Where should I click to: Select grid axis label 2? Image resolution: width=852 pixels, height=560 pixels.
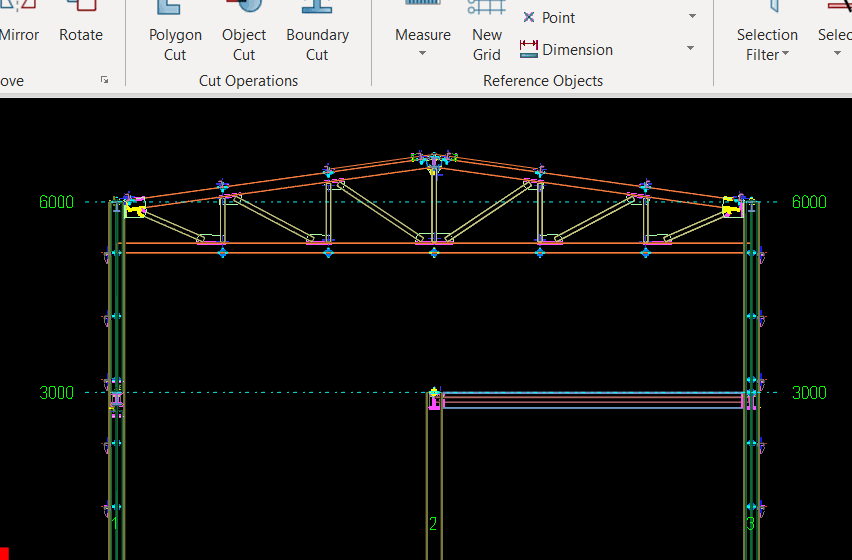click(x=433, y=524)
